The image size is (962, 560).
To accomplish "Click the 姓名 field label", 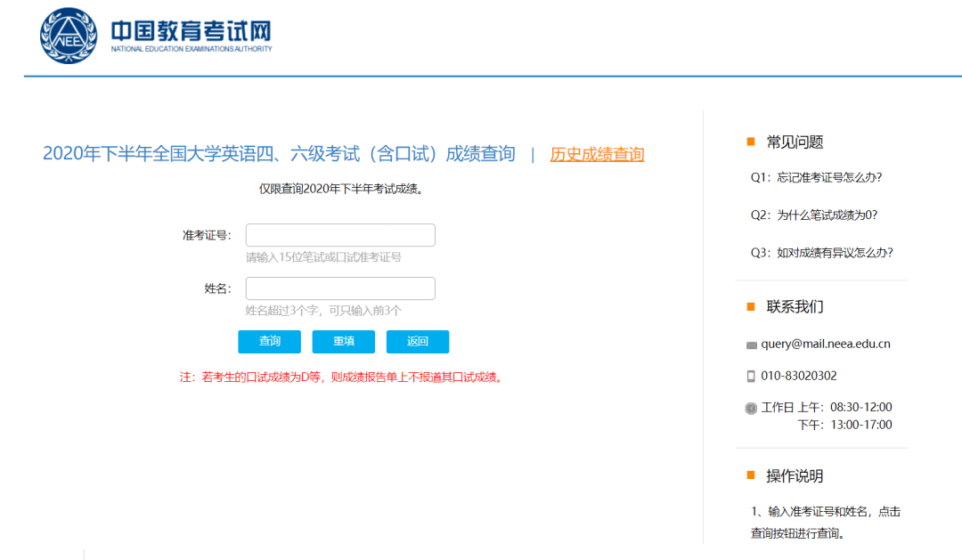I will pos(218,288).
